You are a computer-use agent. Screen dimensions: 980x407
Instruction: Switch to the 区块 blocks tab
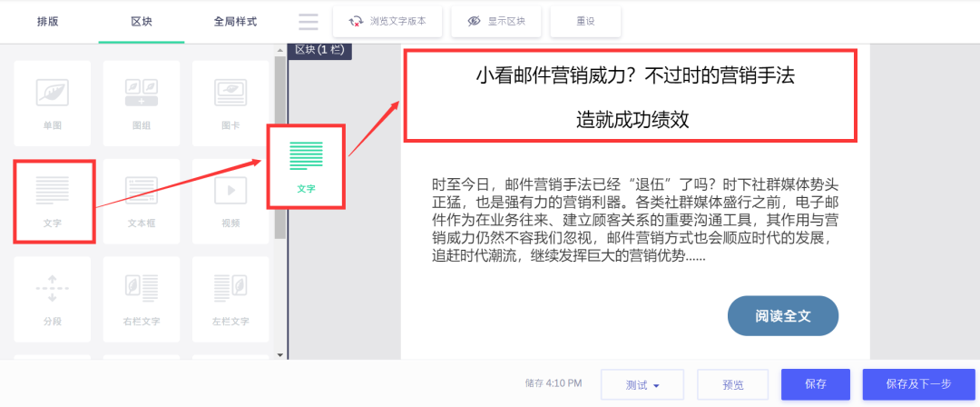(142, 22)
